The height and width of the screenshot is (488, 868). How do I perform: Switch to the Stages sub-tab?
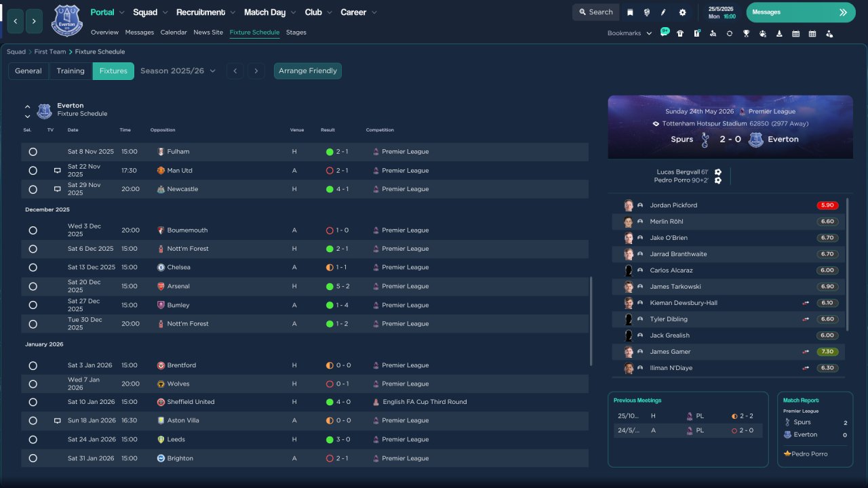[x=296, y=33]
